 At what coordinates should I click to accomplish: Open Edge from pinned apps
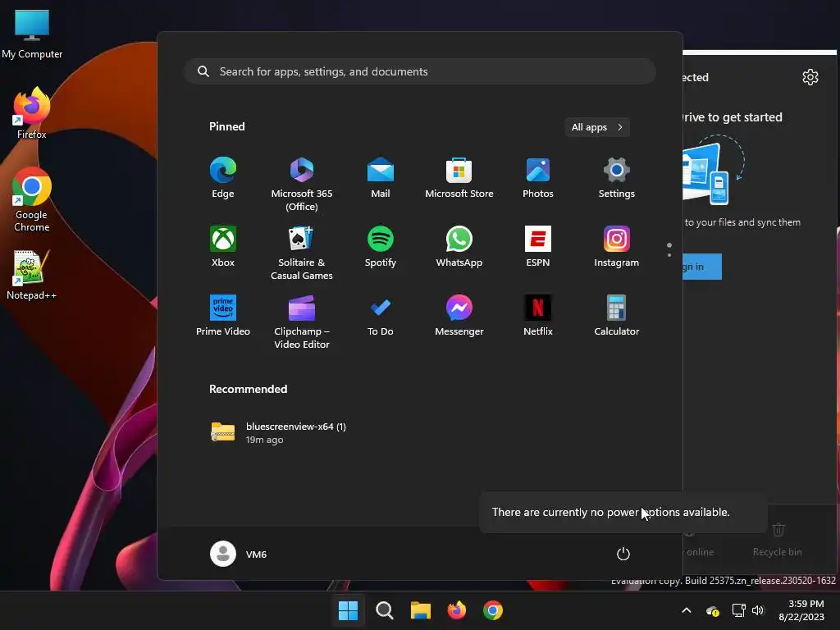pyautogui.click(x=223, y=178)
